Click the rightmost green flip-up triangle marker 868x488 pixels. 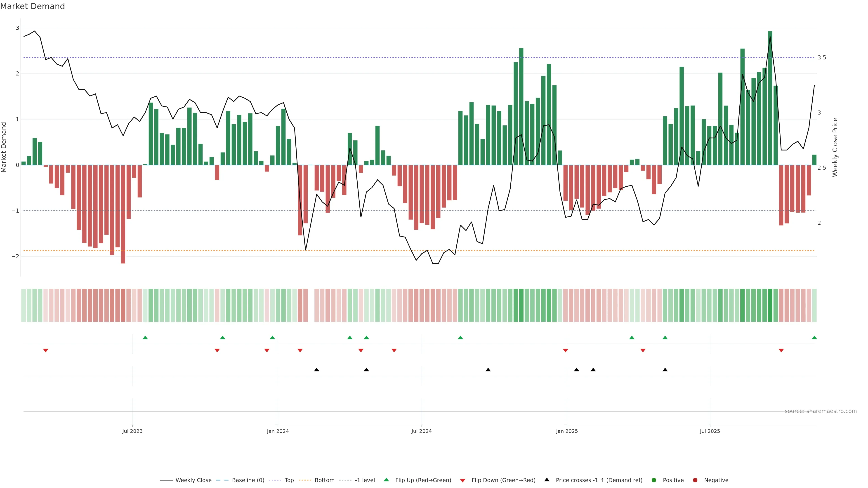point(814,338)
